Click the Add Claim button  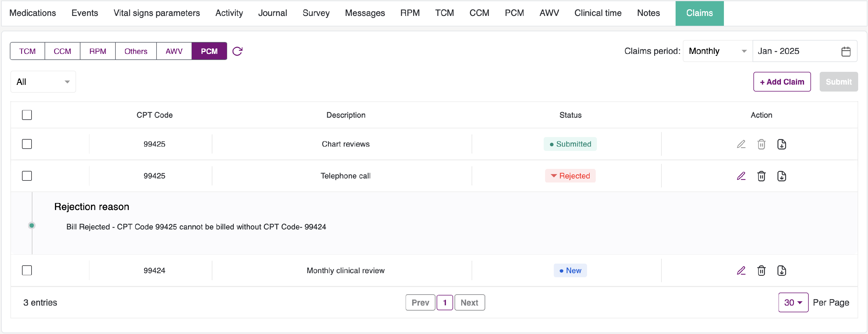tap(781, 82)
